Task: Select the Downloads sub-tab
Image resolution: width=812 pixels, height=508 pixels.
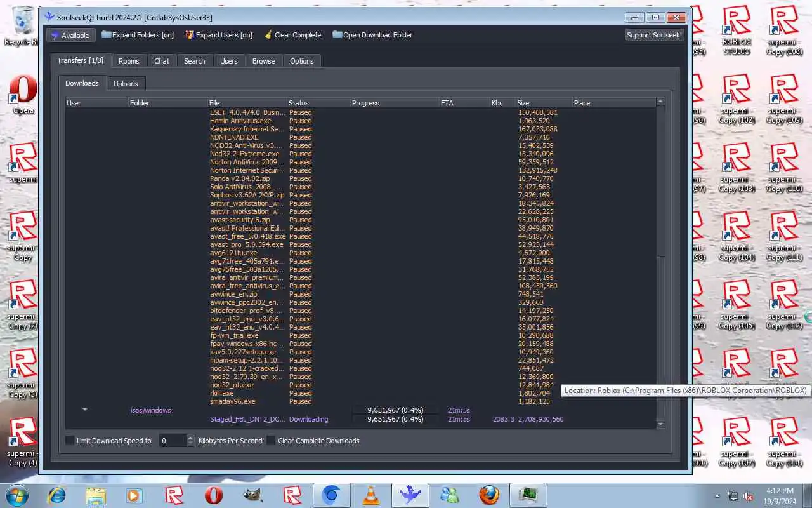Action: (x=82, y=83)
